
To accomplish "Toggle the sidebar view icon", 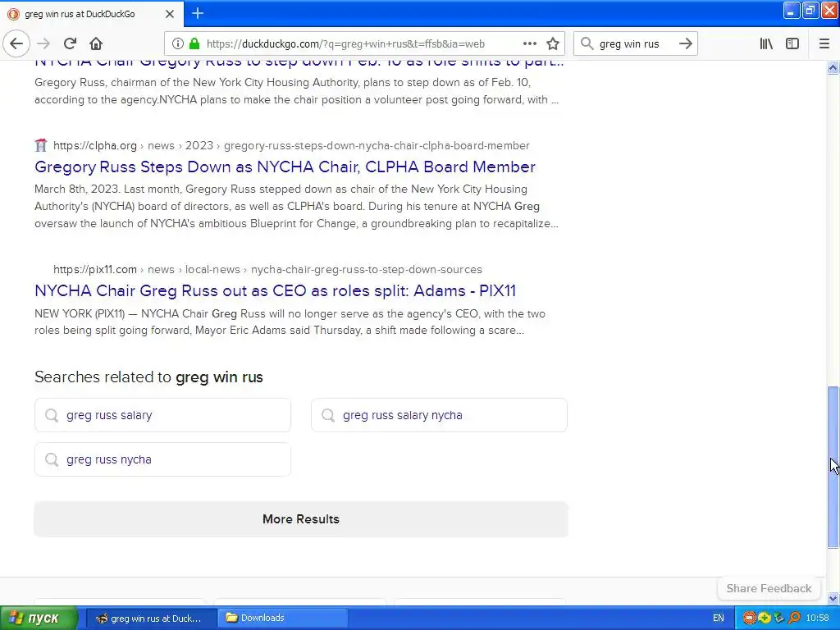I will tap(792, 44).
